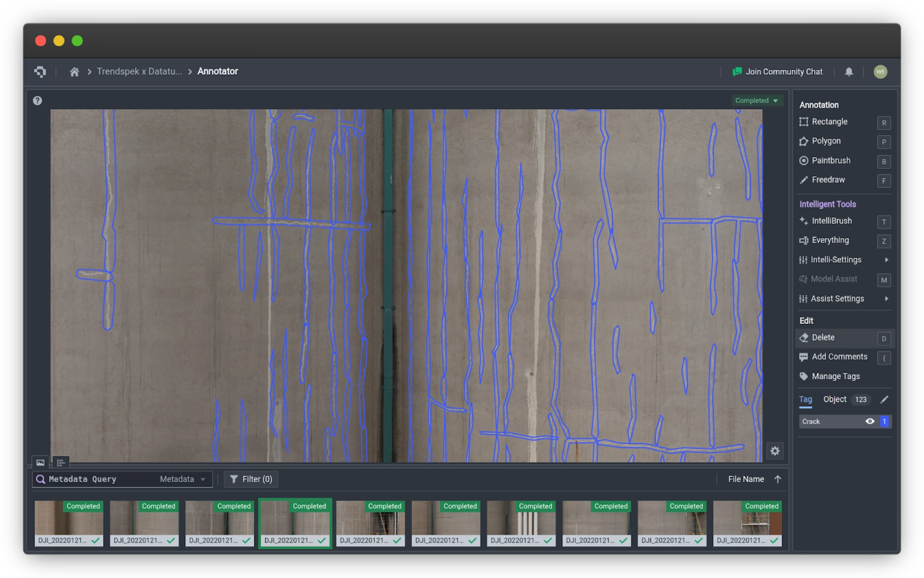The image size is (924, 578).
Task: Click the Filter (0) button
Action: (251, 479)
